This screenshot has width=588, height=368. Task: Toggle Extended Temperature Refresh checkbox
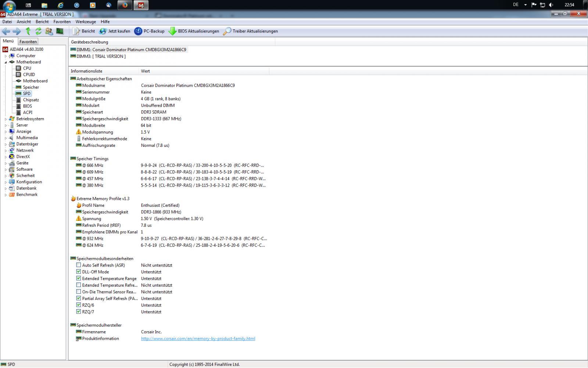point(78,285)
